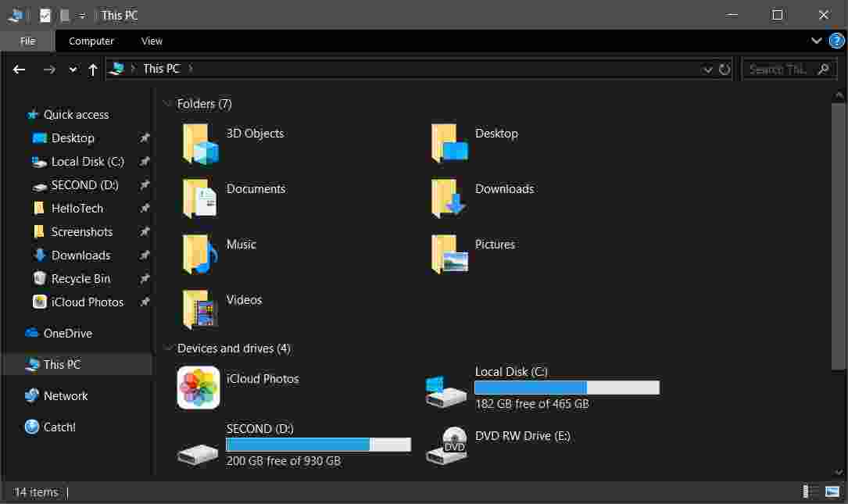Open the Recent locations dropdown arrow
The height and width of the screenshot is (504, 848).
point(73,70)
